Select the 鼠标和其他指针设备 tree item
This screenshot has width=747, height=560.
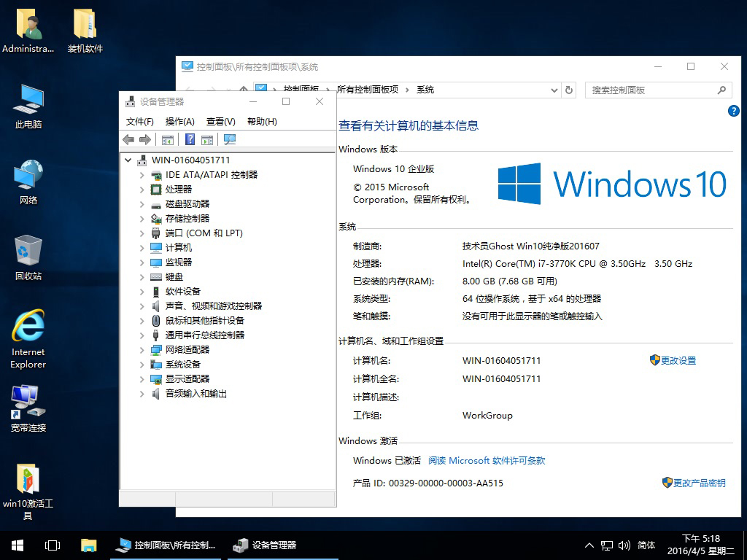coord(205,321)
